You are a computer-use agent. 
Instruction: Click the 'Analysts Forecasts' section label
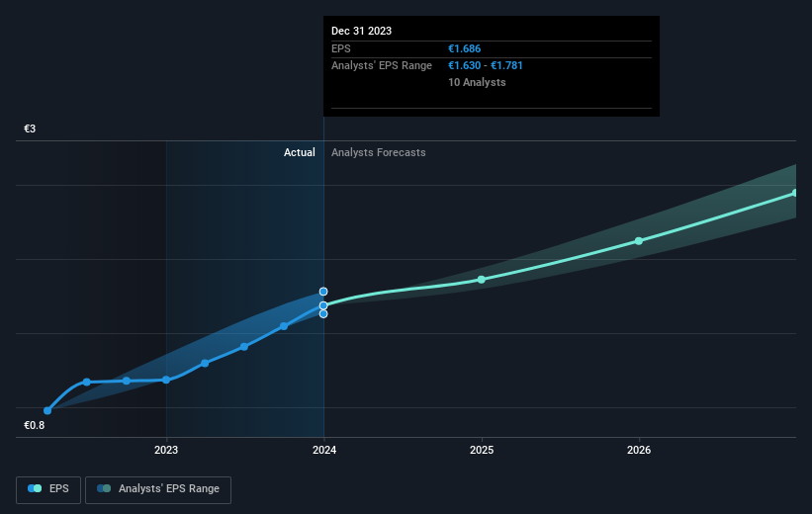[x=379, y=152]
